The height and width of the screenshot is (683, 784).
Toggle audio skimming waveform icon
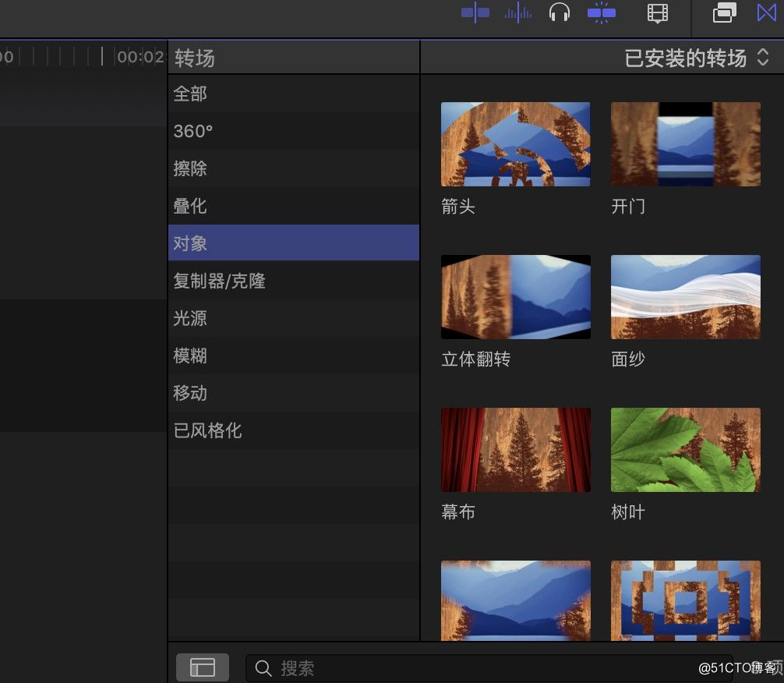[x=518, y=12]
